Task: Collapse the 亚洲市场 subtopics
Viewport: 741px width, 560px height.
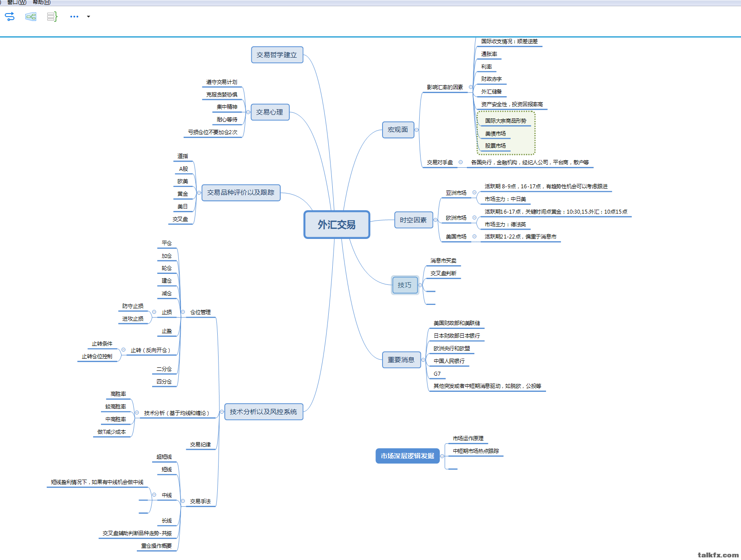Action: pos(474,193)
